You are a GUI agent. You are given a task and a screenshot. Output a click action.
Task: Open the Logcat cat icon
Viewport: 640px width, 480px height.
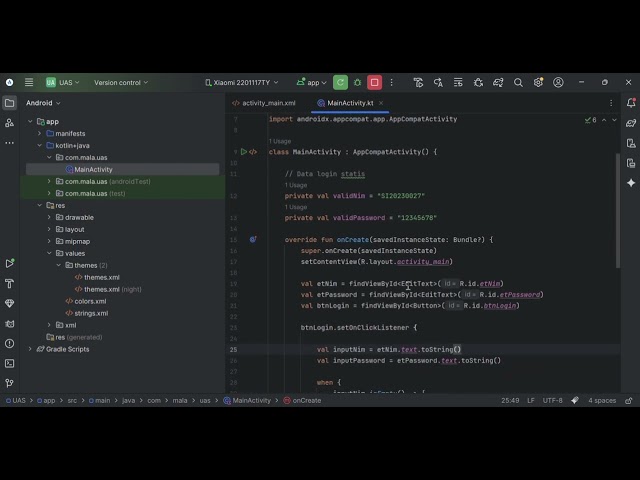9,324
